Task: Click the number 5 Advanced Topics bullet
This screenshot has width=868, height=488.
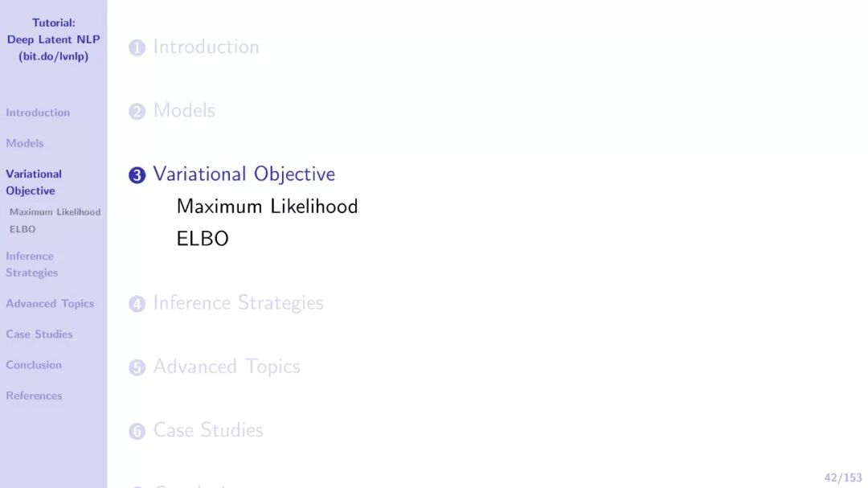Action: point(137,367)
